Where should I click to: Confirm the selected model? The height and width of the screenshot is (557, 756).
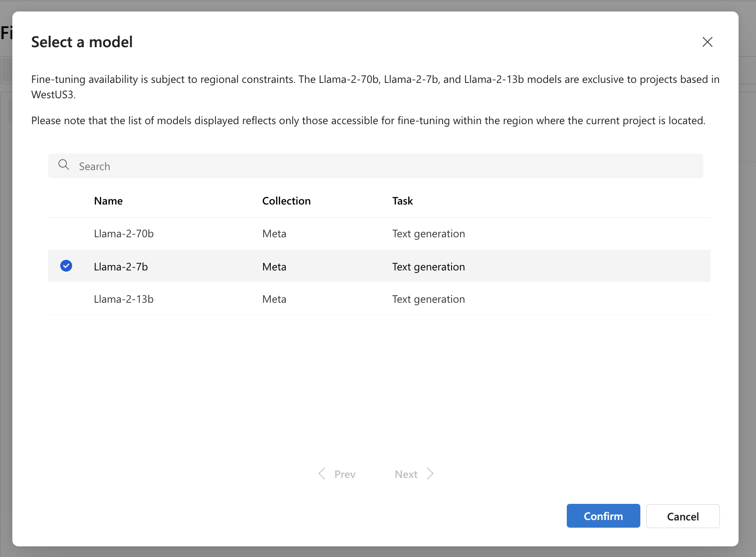[603, 516]
